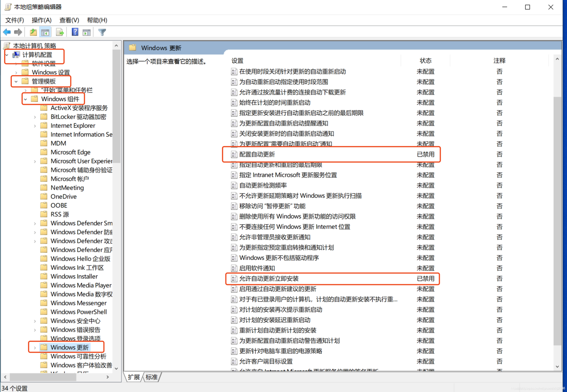Select the Windows Media Player tree folder
This screenshot has height=392, width=567.
(x=81, y=285)
